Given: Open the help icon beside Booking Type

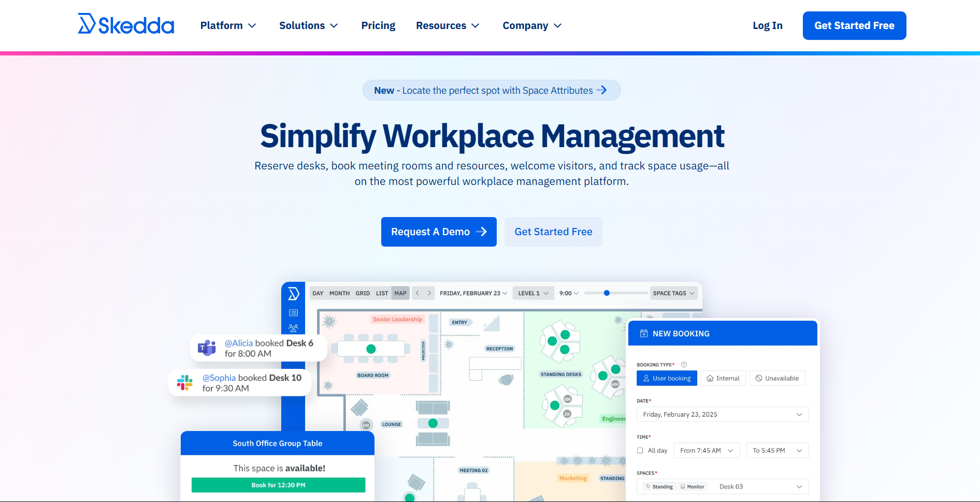Looking at the screenshot, I should [685, 364].
